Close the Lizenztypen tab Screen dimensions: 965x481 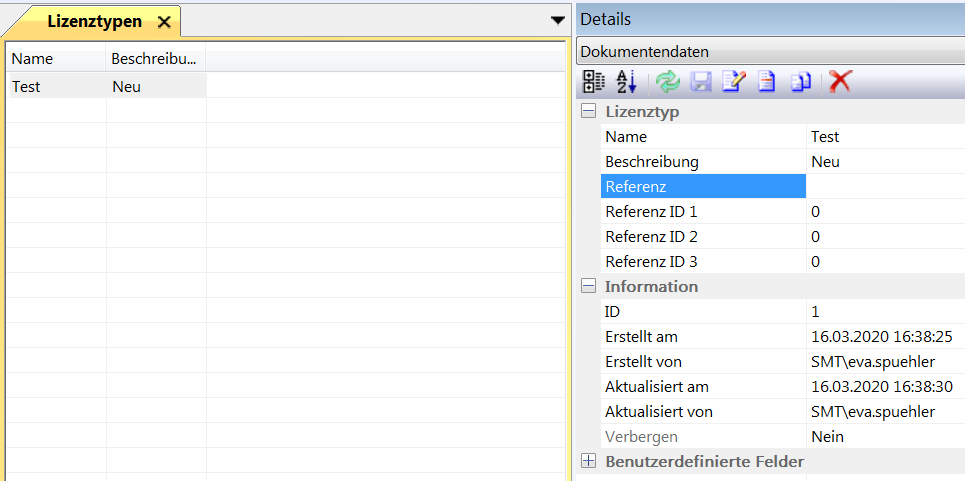coord(165,22)
